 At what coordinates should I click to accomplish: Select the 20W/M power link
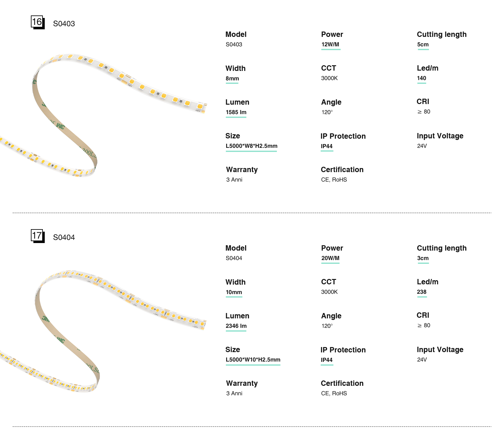[x=330, y=258]
